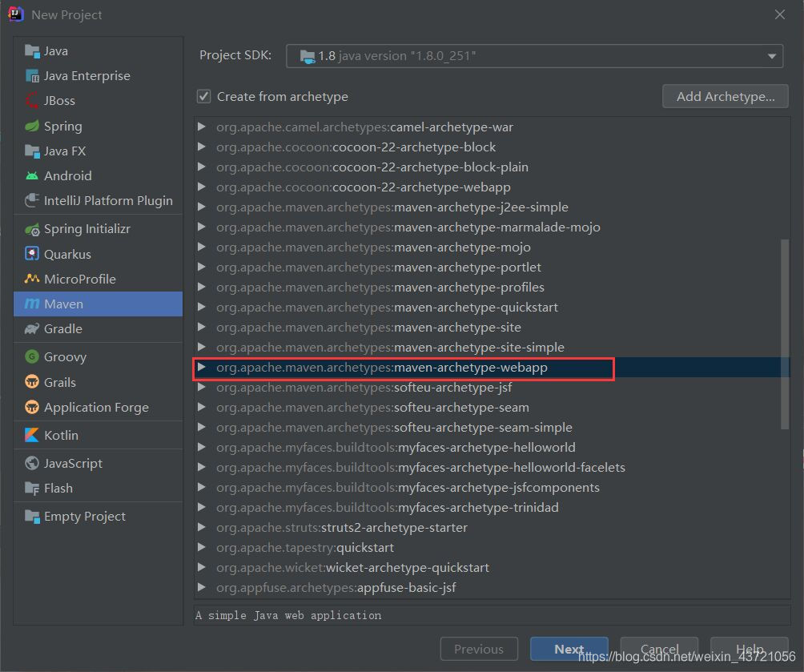Click Add Archetype button
This screenshot has height=672, width=804.
coord(725,96)
